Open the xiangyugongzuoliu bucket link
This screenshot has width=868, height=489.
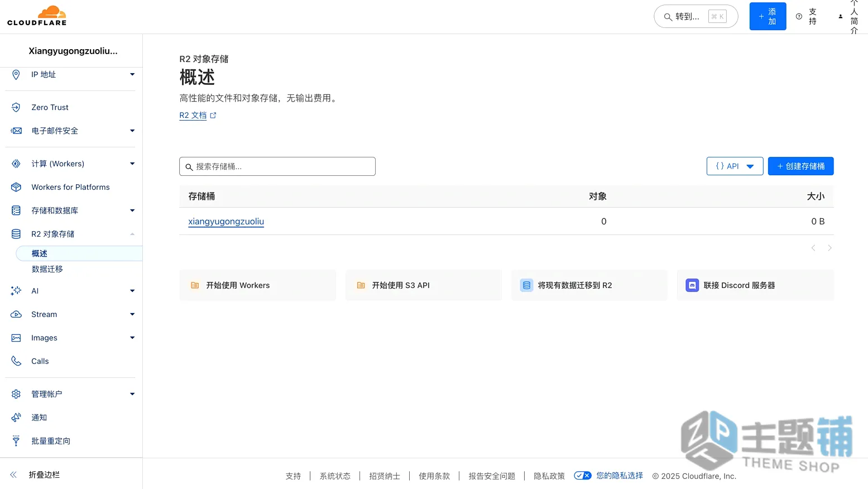coord(226,221)
